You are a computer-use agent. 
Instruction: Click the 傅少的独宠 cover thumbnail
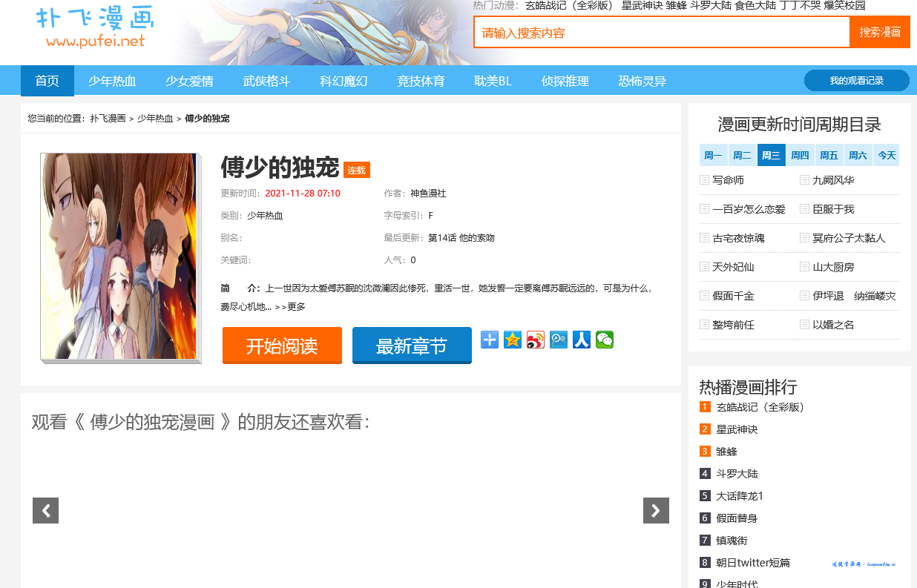pyautogui.click(x=119, y=257)
